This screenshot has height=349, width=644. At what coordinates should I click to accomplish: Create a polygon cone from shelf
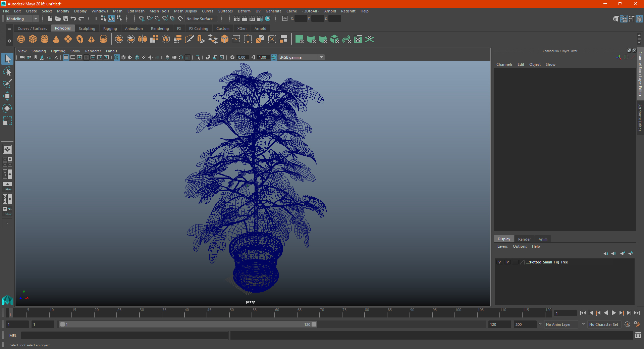56,39
